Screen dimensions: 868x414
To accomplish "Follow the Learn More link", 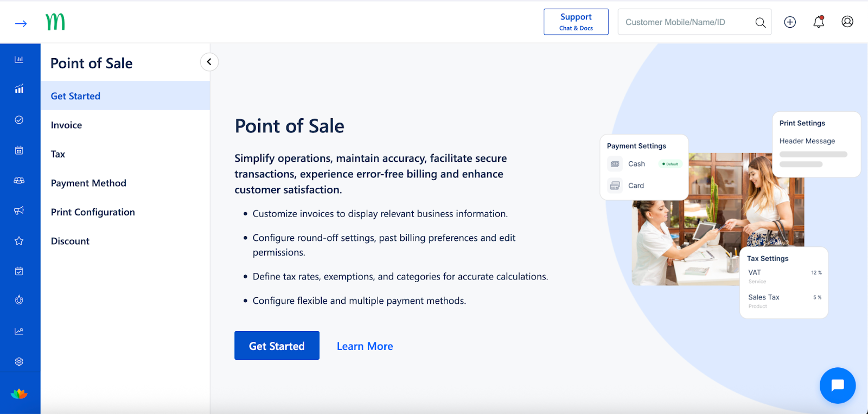I will click(x=365, y=346).
